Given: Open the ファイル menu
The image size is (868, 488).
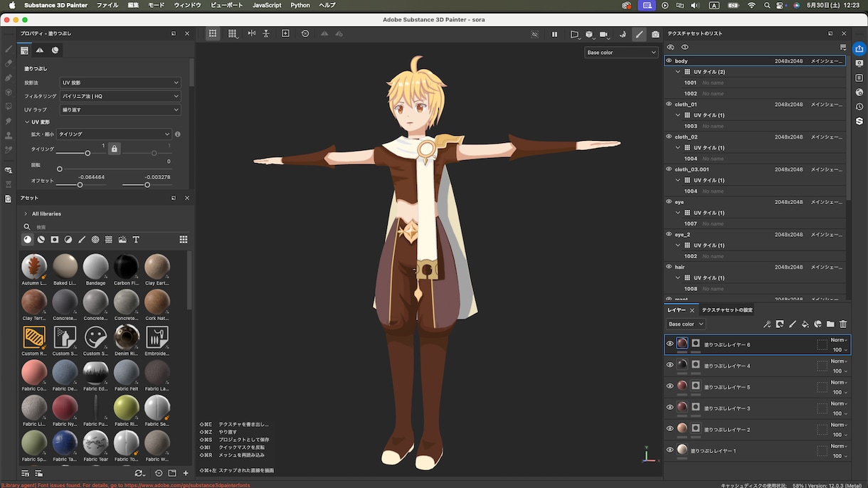Looking at the screenshot, I should [107, 5].
